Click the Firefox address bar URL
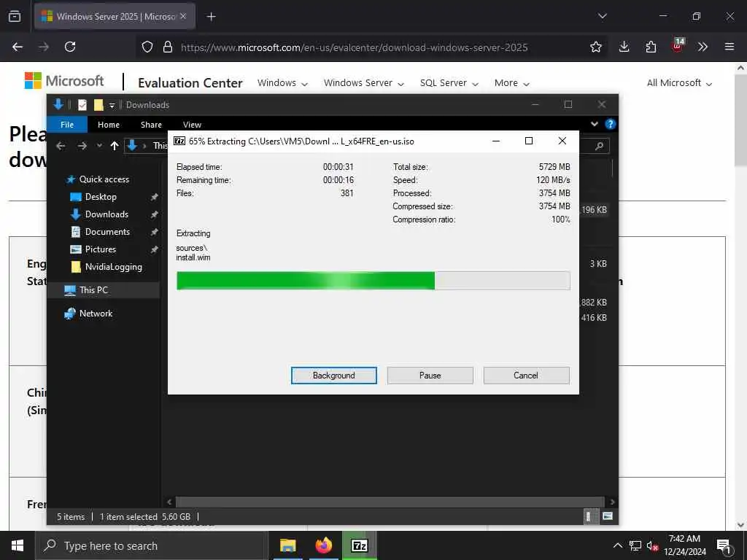747x560 pixels. [354, 47]
